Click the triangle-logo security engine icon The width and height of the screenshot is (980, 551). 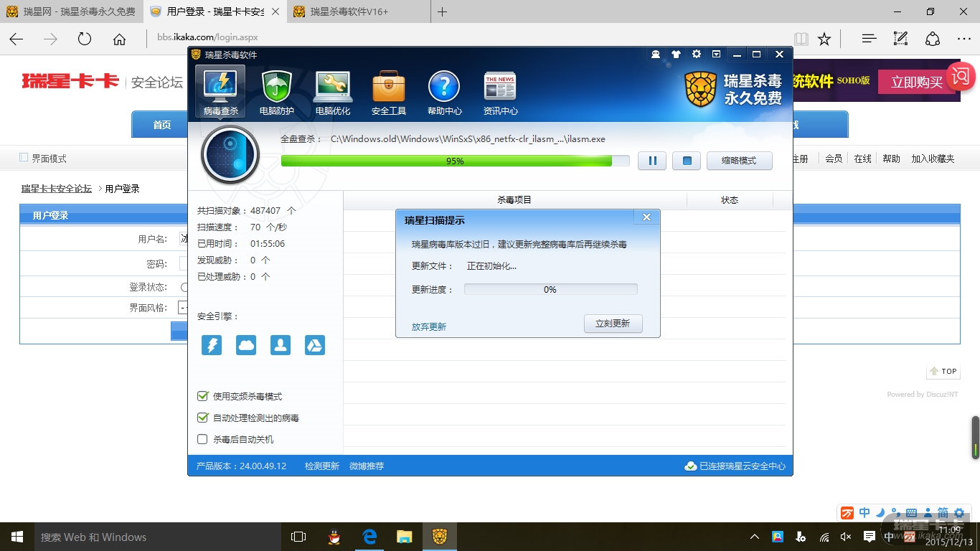click(315, 345)
